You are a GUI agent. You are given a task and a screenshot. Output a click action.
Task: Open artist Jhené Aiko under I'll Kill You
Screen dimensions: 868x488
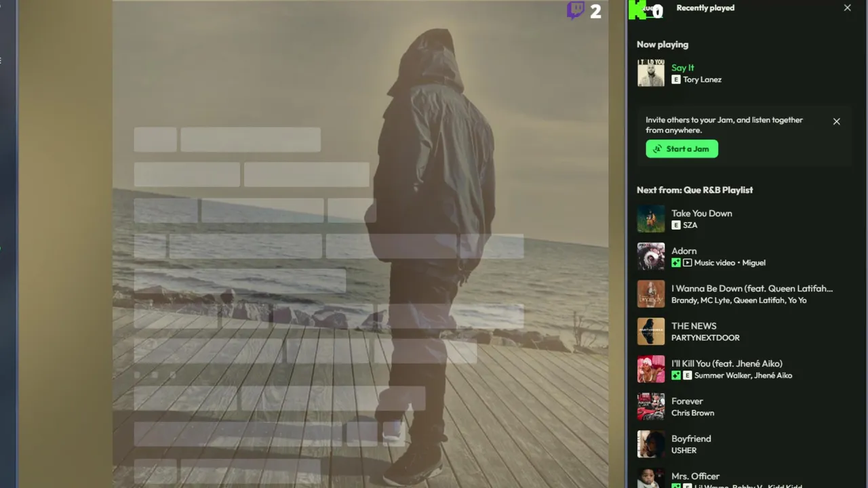tap(772, 375)
